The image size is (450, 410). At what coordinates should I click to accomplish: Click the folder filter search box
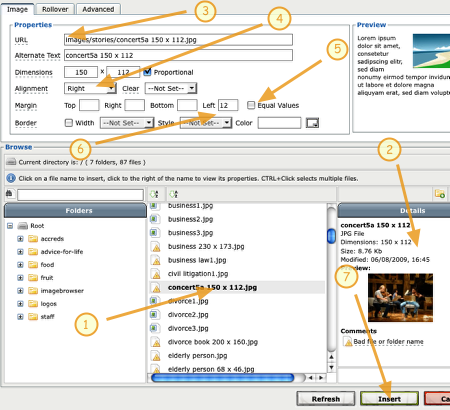(x=80, y=195)
